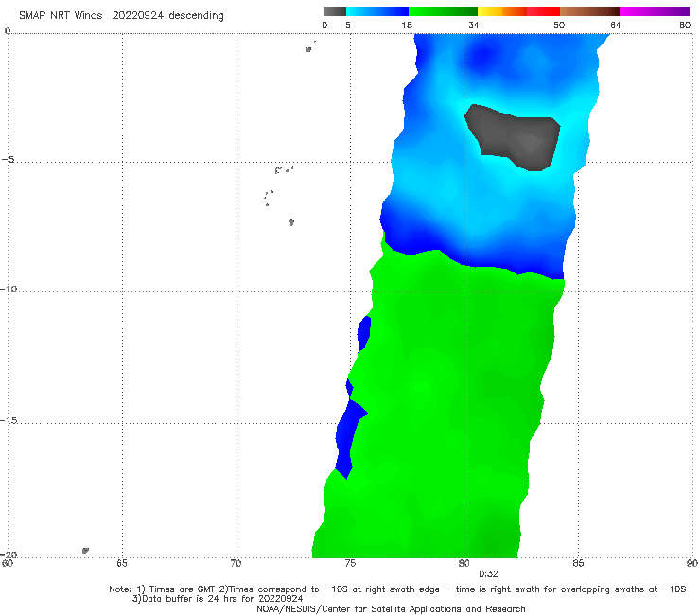Screen dimensions: 700x615
Task: Click the latitude label '-5' on the left axis
Action: point(8,160)
